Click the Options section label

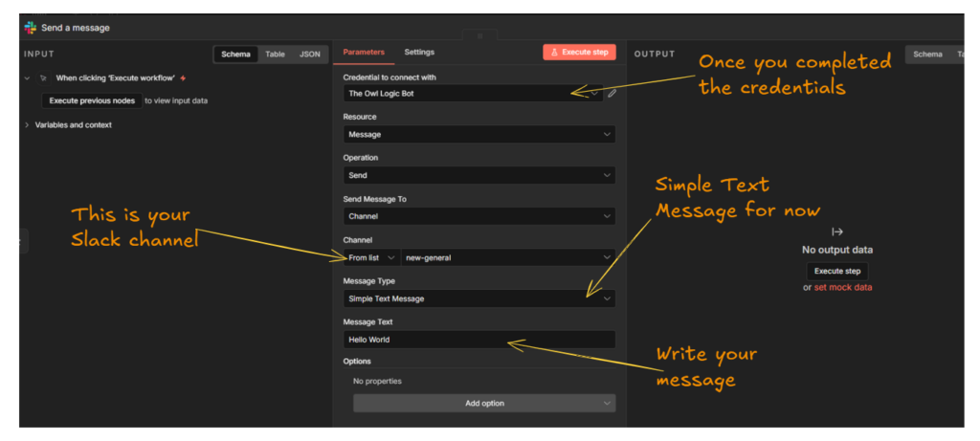357,361
